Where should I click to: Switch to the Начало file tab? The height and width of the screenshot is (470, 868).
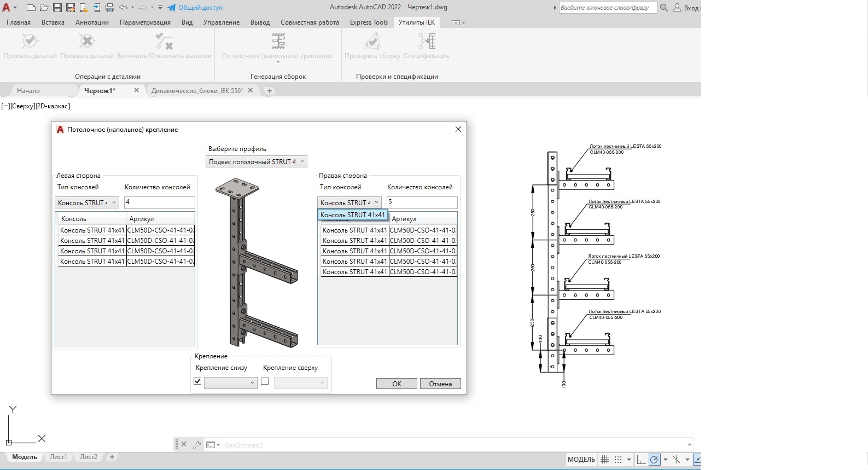pos(28,90)
